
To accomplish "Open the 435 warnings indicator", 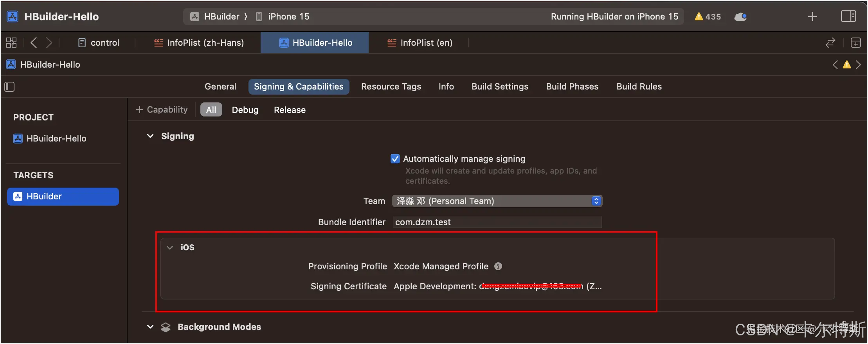I will point(708,17).
